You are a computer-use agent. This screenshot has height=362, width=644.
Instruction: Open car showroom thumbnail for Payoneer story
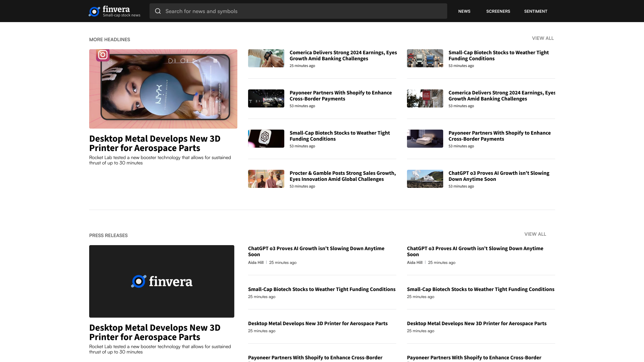point(266,98)
